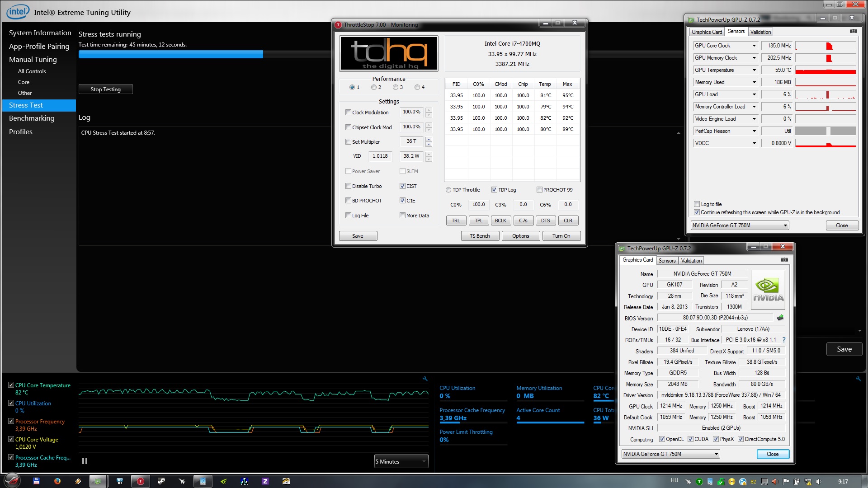Viewport: 868px width, 488px height.
Task: Toggle the BD PROCHOT checkbox
Action: point(348,201)
